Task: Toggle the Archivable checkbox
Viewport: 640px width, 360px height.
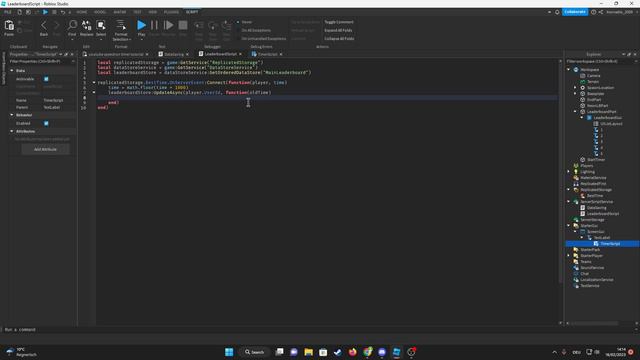Action: [46, 79]
